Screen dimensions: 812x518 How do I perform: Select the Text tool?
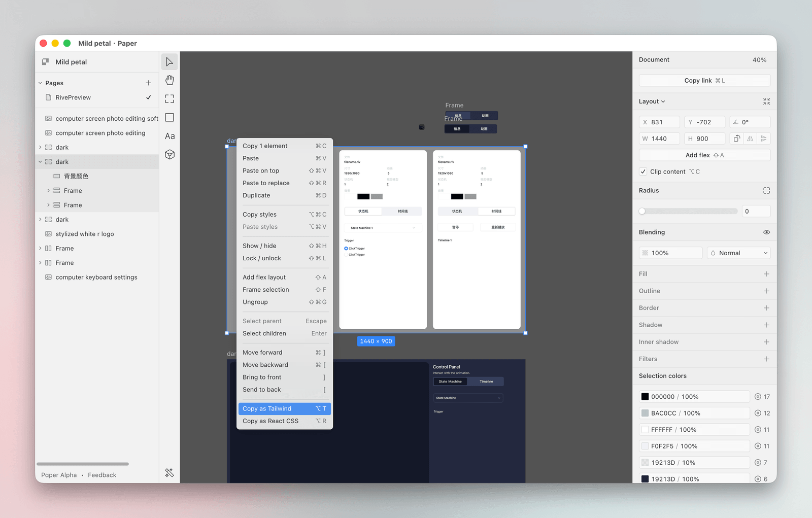(x=170, y=136)
